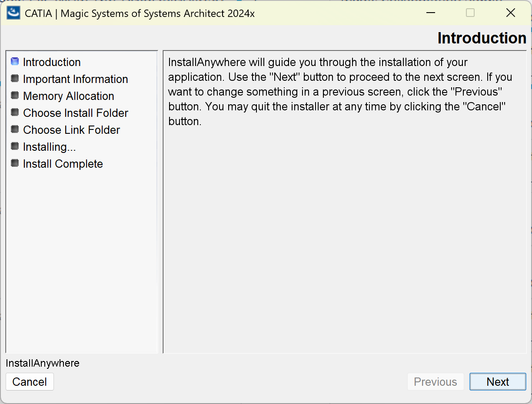Click the Installing... step bullet icon
The height and width of the screenshot is (404, 532).
point(15,146)
